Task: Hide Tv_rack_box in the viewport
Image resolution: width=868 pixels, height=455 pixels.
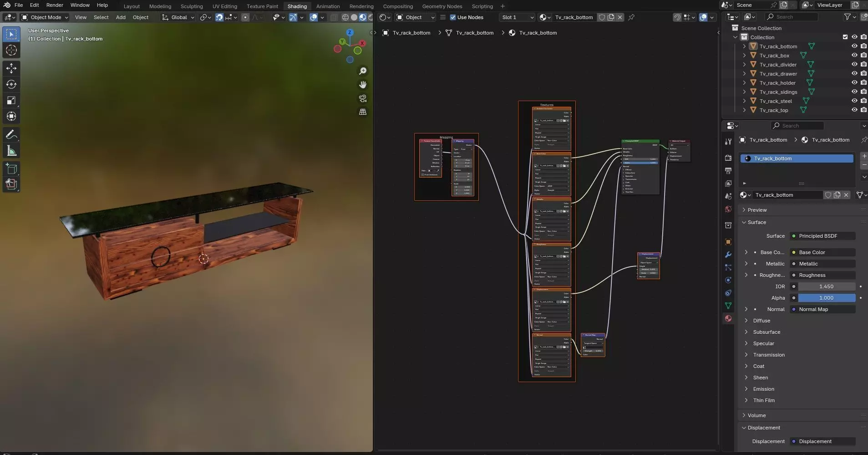Action: pos(854,55)
